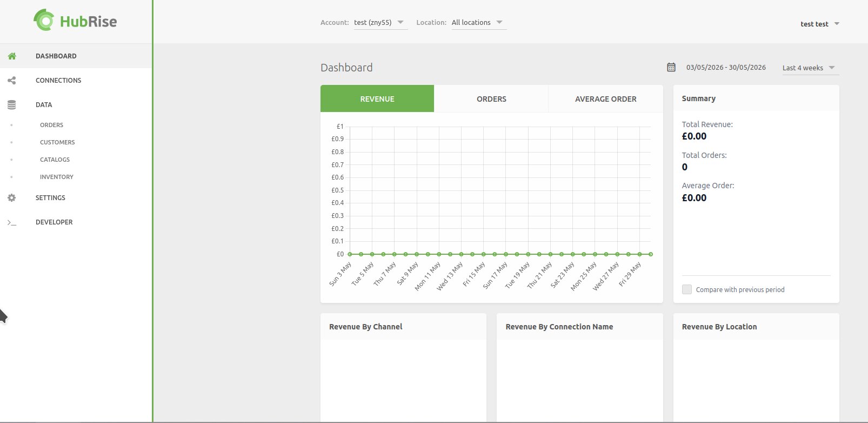Click the Settings gear icon
Image resolution: width=868 pixels, height=423 pixels.
(12, 197)
